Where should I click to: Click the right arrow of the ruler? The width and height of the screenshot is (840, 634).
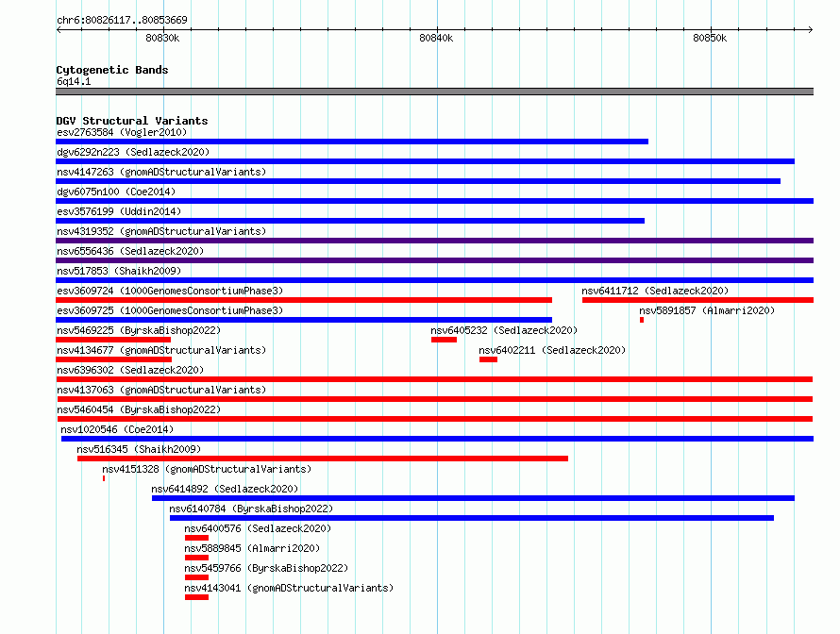[811, 30]
